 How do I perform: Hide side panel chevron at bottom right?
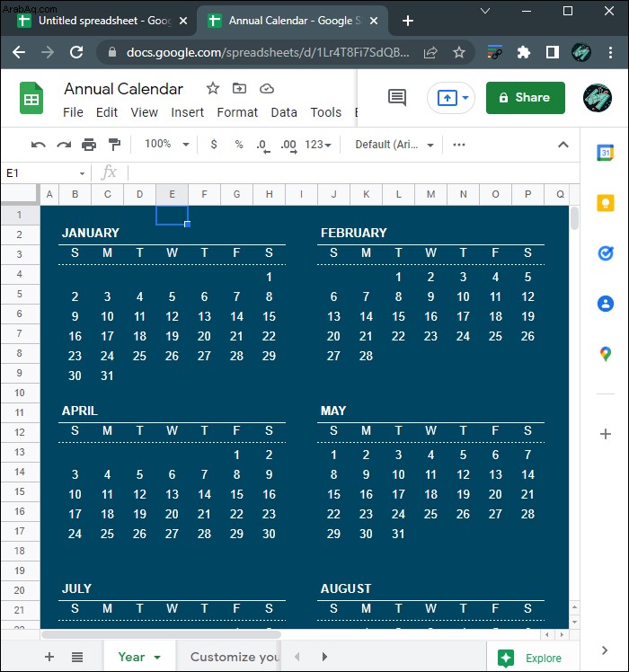click(605, 650)
